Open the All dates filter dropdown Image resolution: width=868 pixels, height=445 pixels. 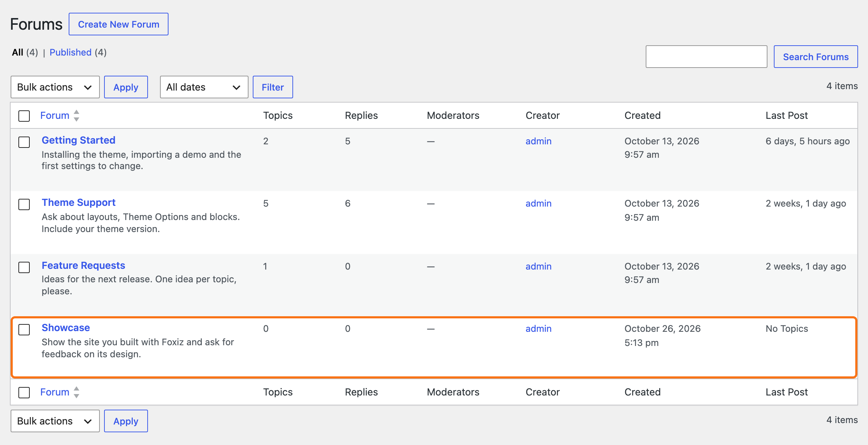[204, 87]
